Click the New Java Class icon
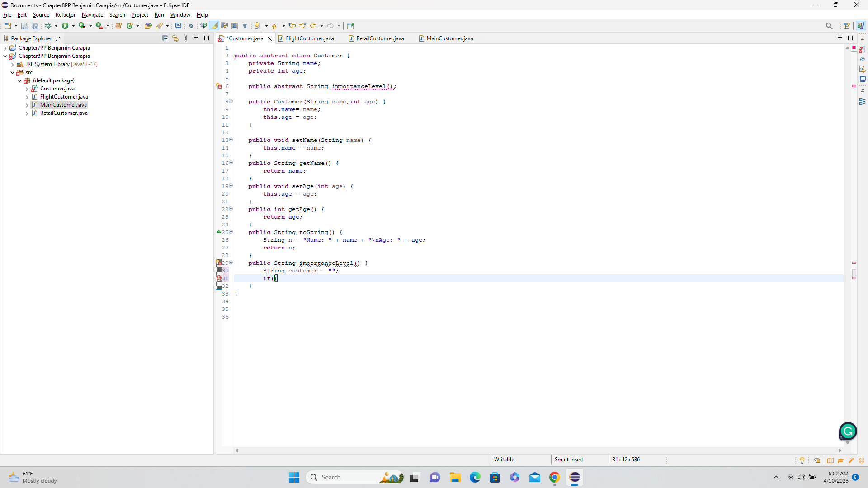Image resolution: width=868 pixels, height=488 pixels. (x=130, y=26)
